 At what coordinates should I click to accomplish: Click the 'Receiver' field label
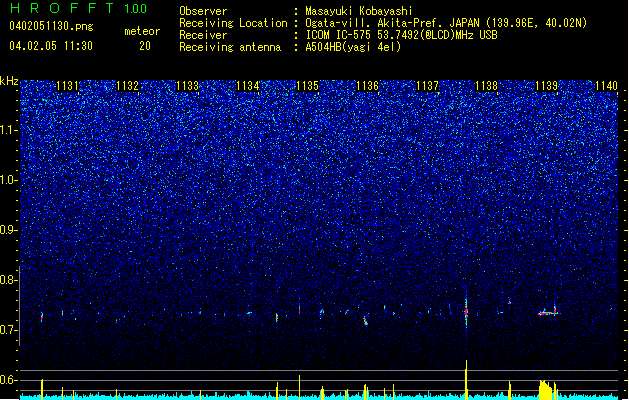[x=203, y=35]
